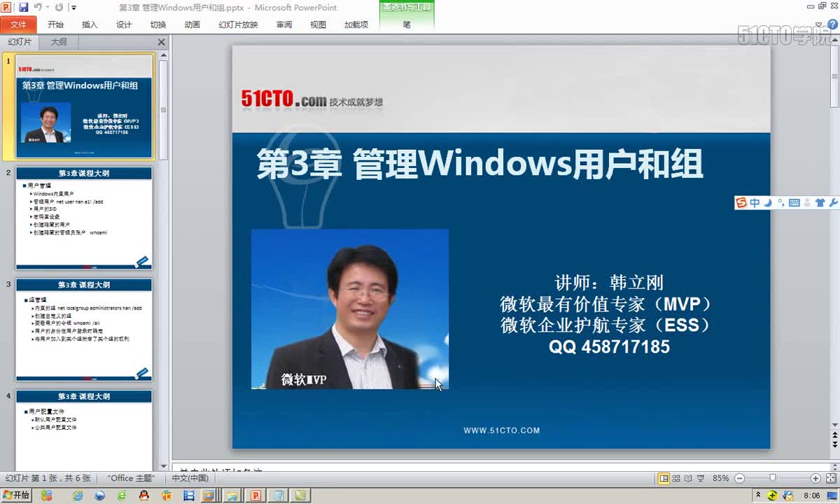The width and height of the screenshot is (840, 504).
Task: Switch to Reading view icon
Action: coord(689,478)
